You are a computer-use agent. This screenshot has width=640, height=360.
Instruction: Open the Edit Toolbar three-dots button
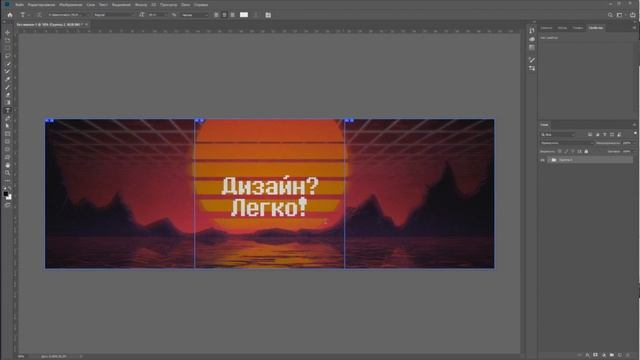(x=7, y=180)
